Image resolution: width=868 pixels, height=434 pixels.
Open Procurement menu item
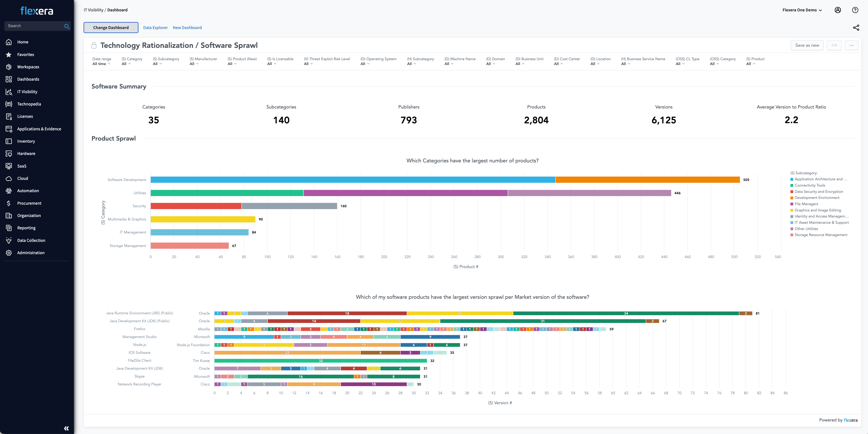pos(29,203)
